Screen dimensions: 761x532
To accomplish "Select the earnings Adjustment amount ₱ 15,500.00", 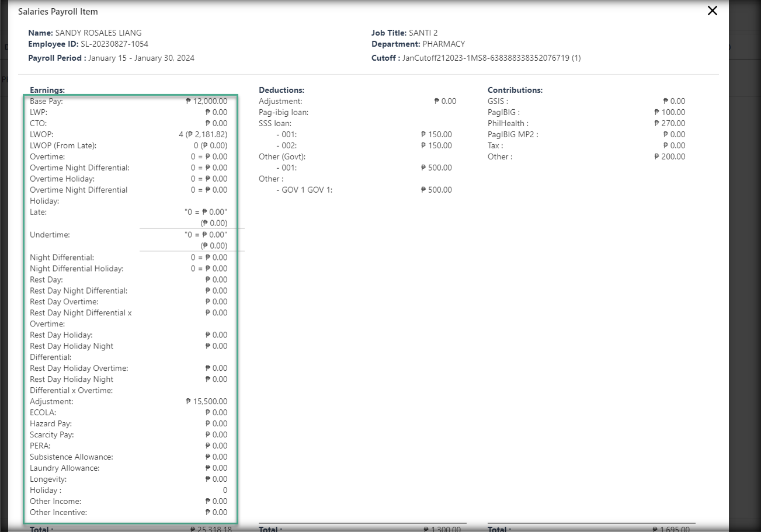I will point(207,401).
